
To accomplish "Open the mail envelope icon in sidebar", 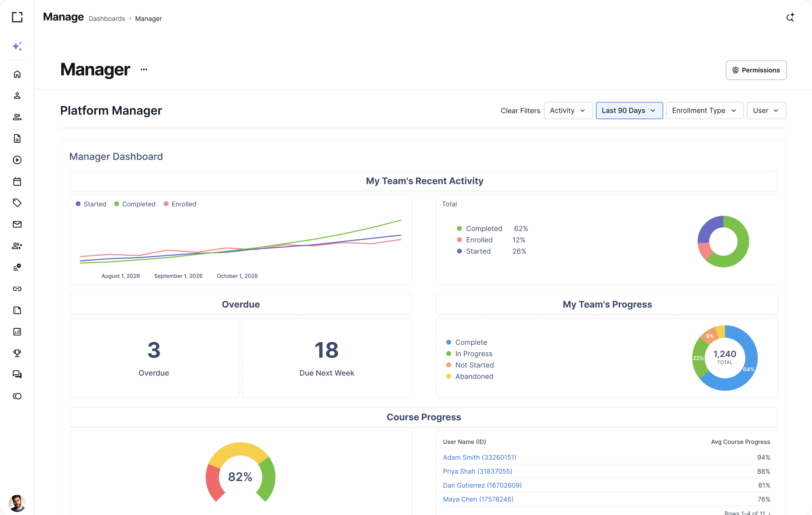I will 17,224.
